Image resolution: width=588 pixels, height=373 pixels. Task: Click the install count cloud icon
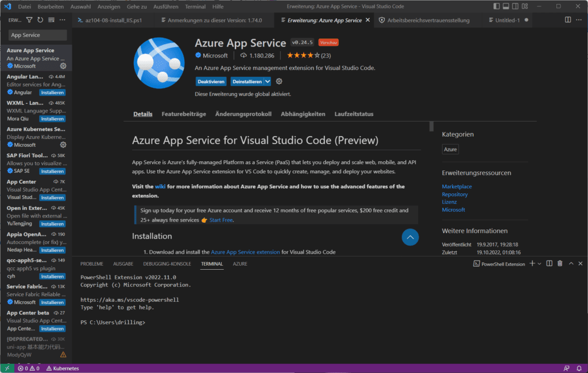tap(243, 56)
